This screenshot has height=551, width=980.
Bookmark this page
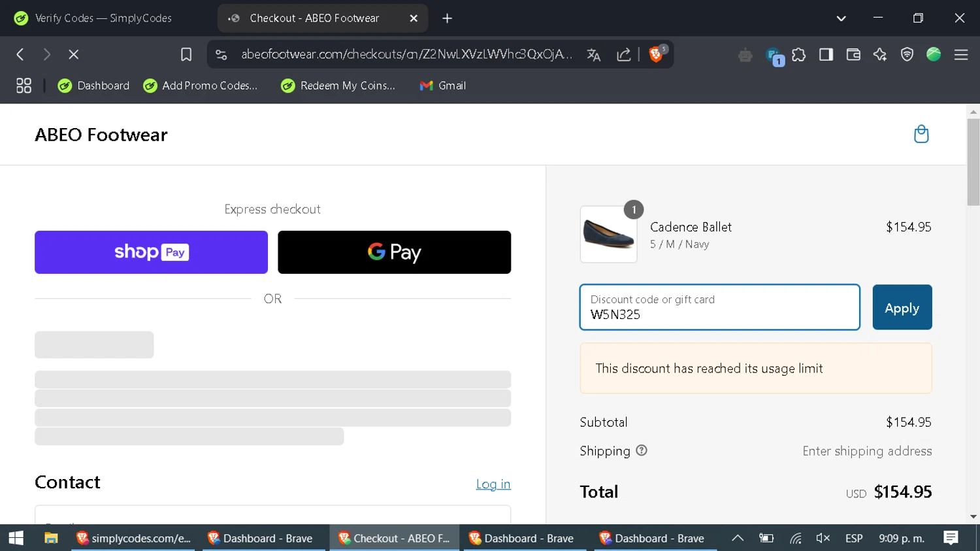(186, 54)
